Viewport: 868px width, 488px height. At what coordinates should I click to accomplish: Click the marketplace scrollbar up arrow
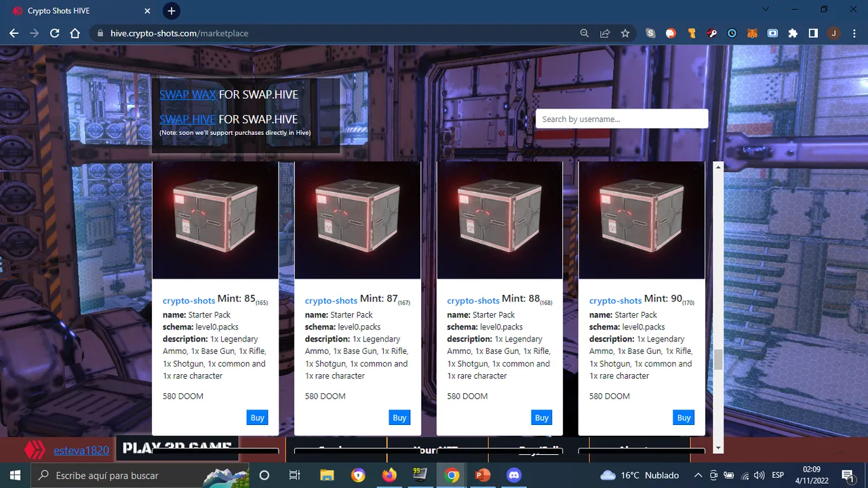point(718,167)
